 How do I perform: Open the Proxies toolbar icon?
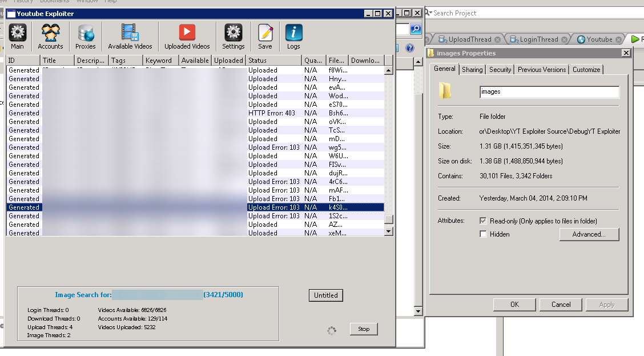click(86, 36)
